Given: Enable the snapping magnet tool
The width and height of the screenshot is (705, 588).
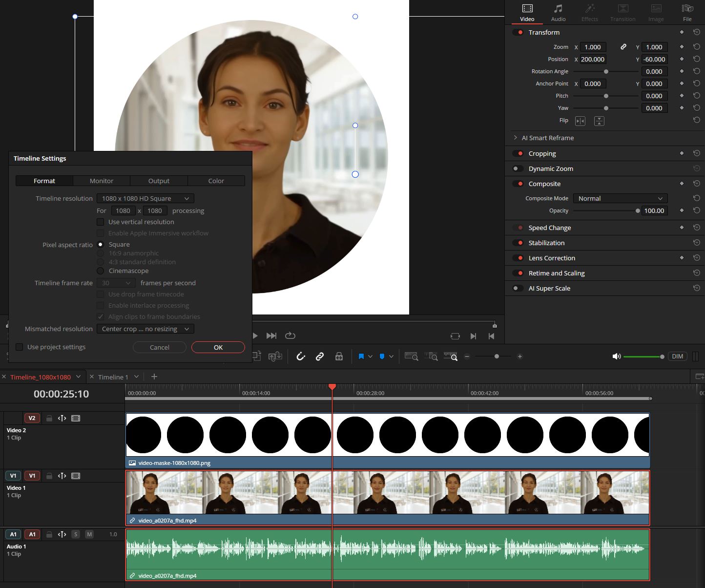Looking at the screenshot, I should coord(301,356).
